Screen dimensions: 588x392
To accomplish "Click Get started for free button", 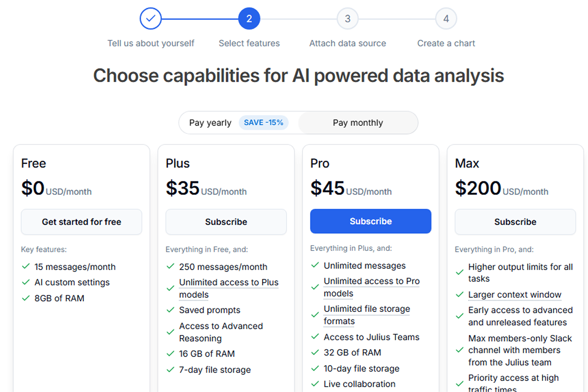I will tap(81, 222).
